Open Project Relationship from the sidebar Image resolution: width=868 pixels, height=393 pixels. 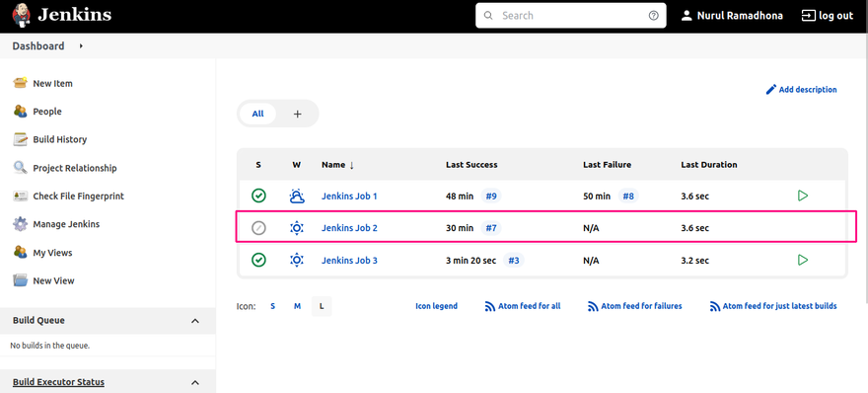click(75, 168)
